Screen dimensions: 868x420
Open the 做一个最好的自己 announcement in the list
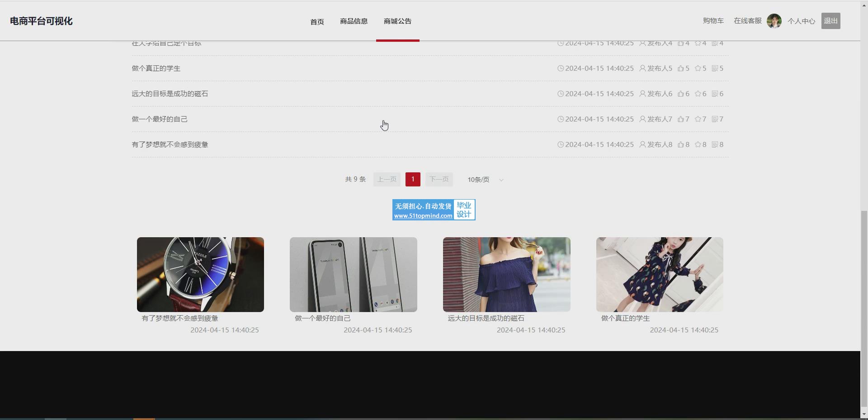pos(160,119)
